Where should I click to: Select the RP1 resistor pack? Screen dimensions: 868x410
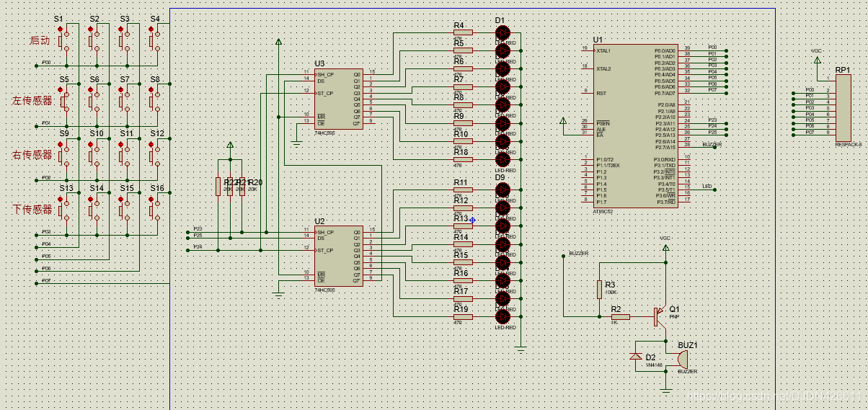843,109
